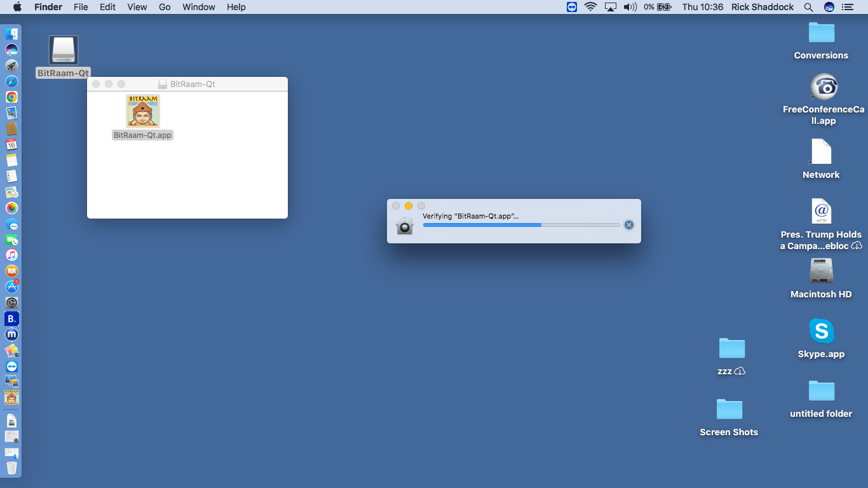Select the Screen Shots folder
This screenshot has width=868, height=488.
(729, 410)
